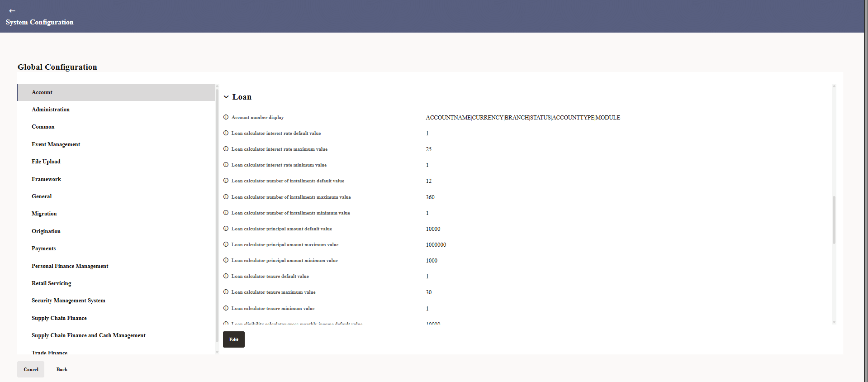Click the back arrow in the header
Screen dimensions: 868x382
12,11
